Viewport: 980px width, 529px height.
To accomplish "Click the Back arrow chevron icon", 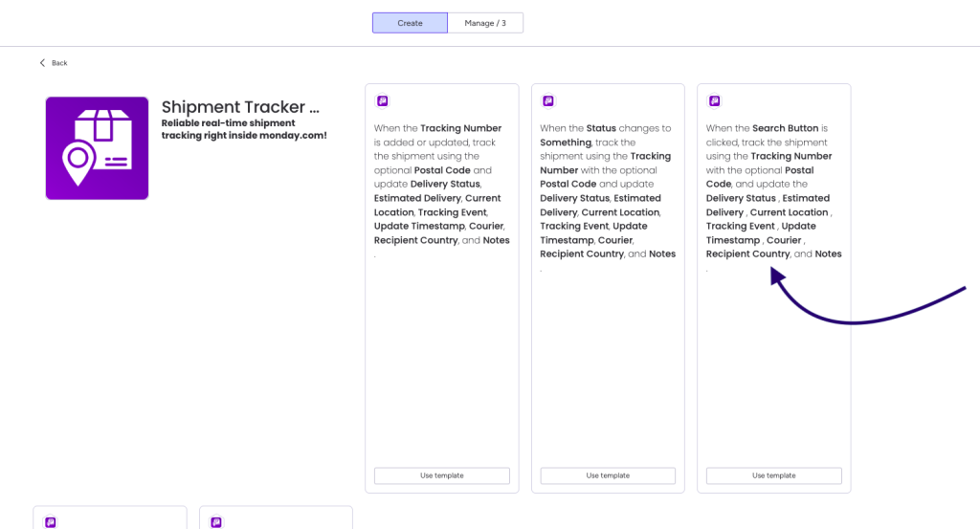I will (x=42, y=63).
